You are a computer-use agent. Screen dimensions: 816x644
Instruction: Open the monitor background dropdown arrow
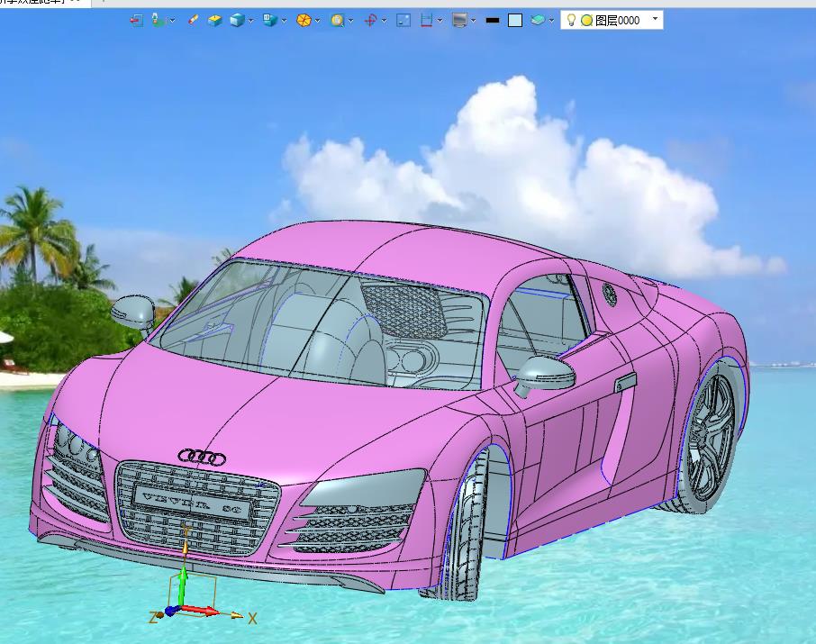tap(473, 21)
